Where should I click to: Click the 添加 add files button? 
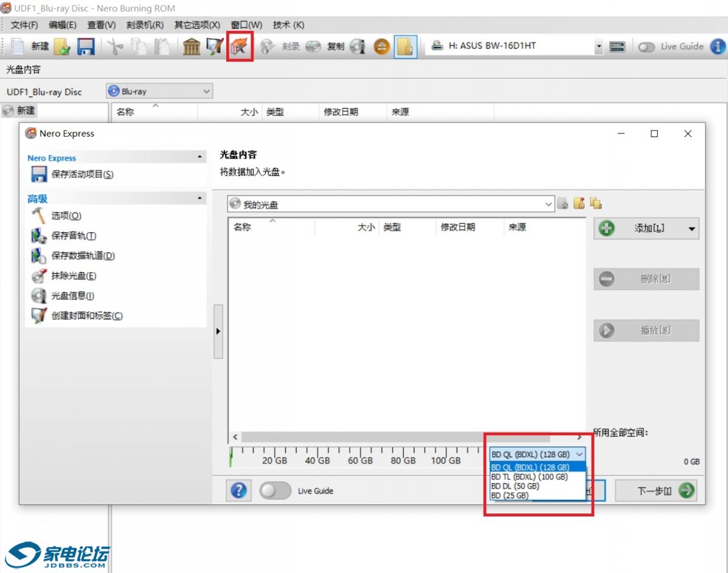point(645,228)
